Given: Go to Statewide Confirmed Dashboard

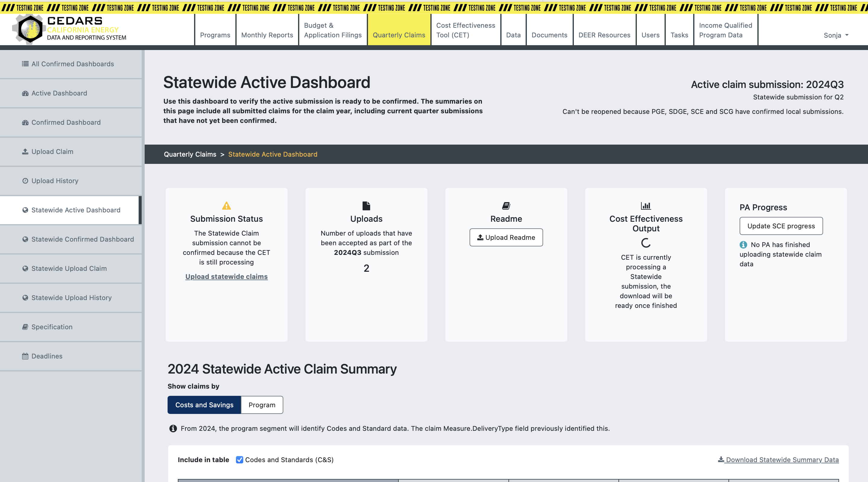Looking at the screenshot, I should click(82, 239).
